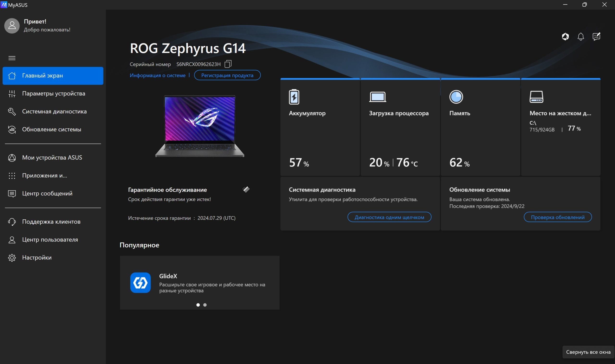The image size is (615, 364).
Task: Click the user avatar icon
Action: tap(12, 25)
